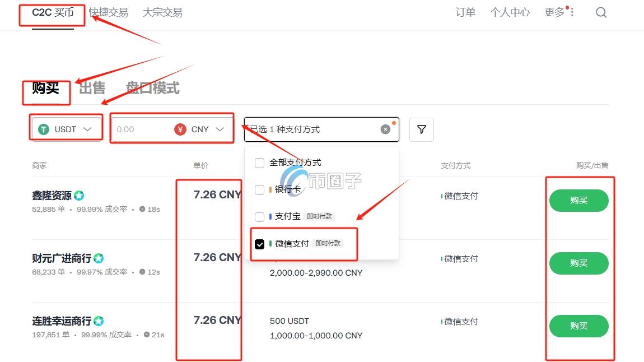Open the search with the magnifier icon
Image resolution: width=644 pixels, height=362 pixels.
pos(601,12)
